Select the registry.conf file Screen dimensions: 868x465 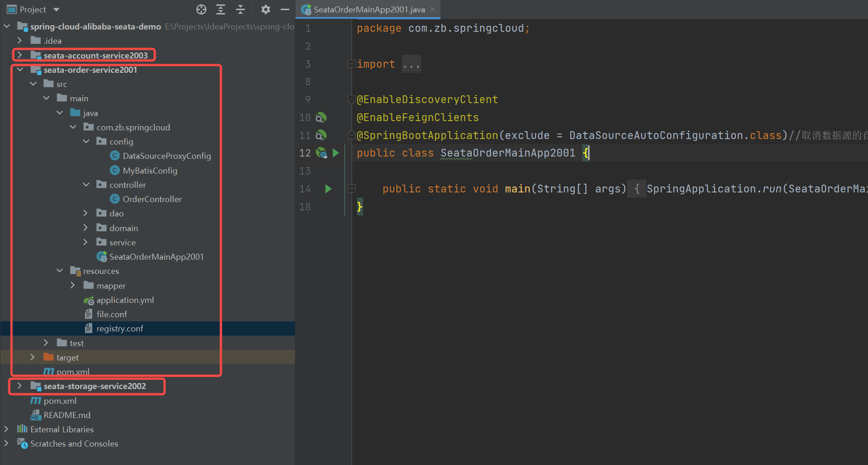120,328
